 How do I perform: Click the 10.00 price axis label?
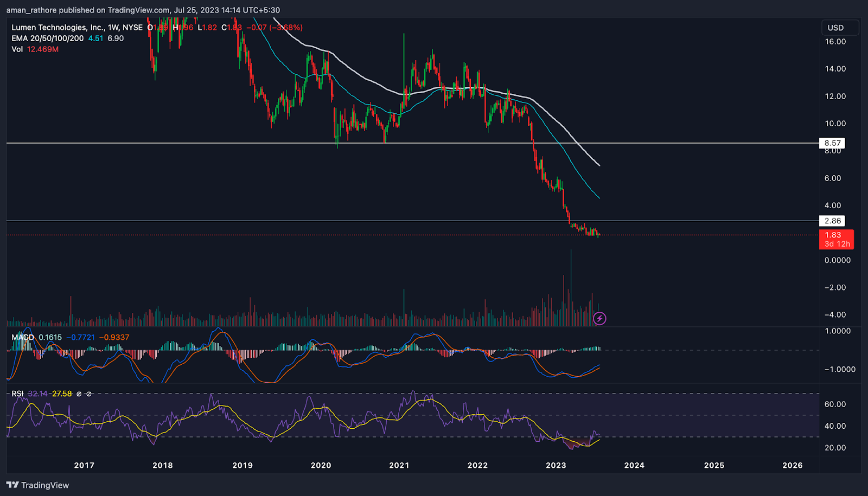click(835, 124)
